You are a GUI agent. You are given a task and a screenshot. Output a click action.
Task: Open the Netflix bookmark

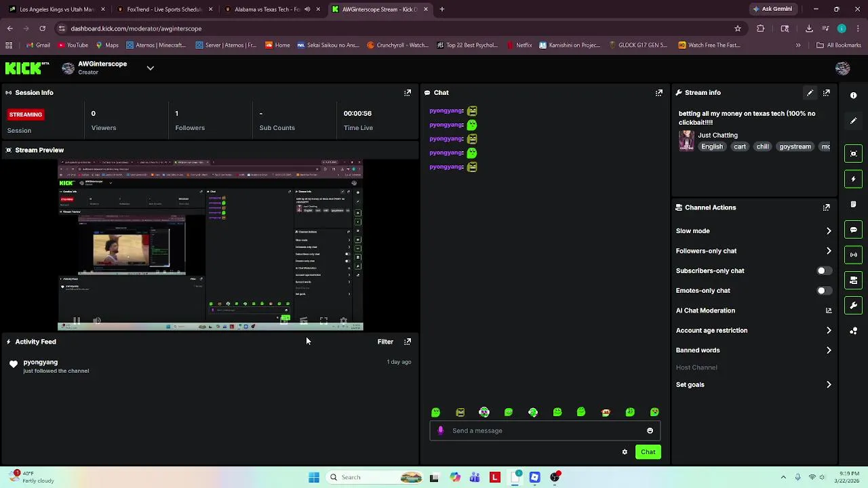click(x=519, y=45)
